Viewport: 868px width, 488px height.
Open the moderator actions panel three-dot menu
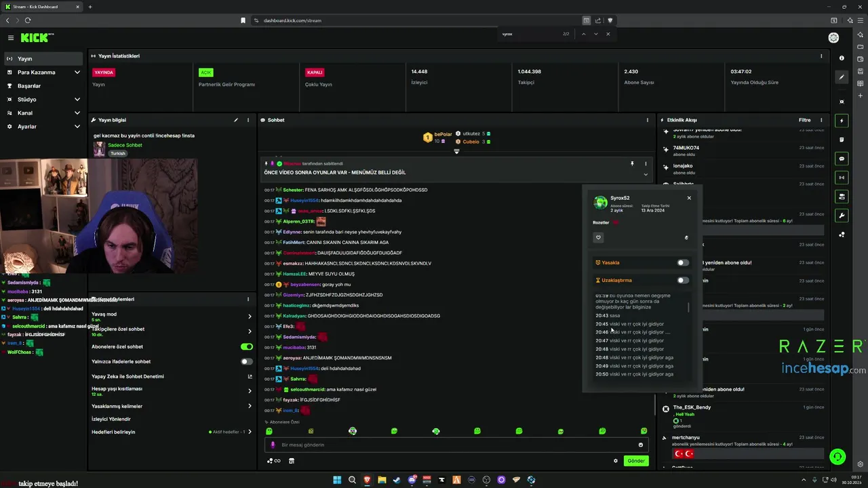248,299
